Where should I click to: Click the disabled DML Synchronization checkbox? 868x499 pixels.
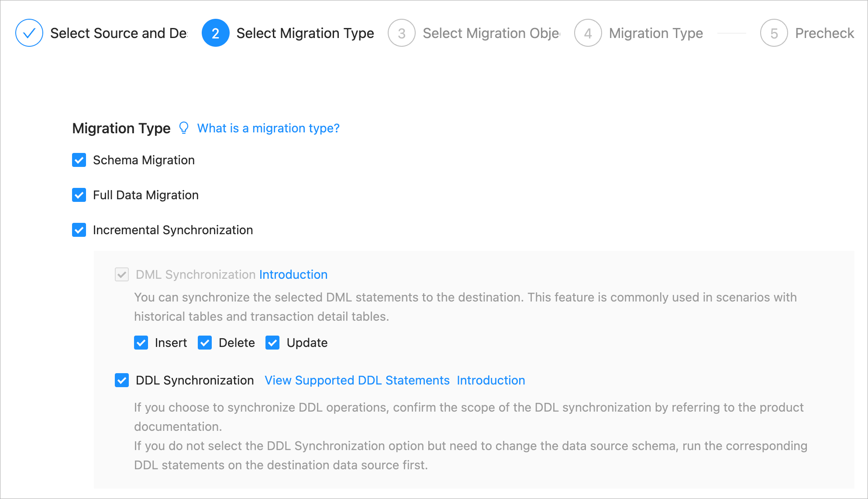(122, 274)
